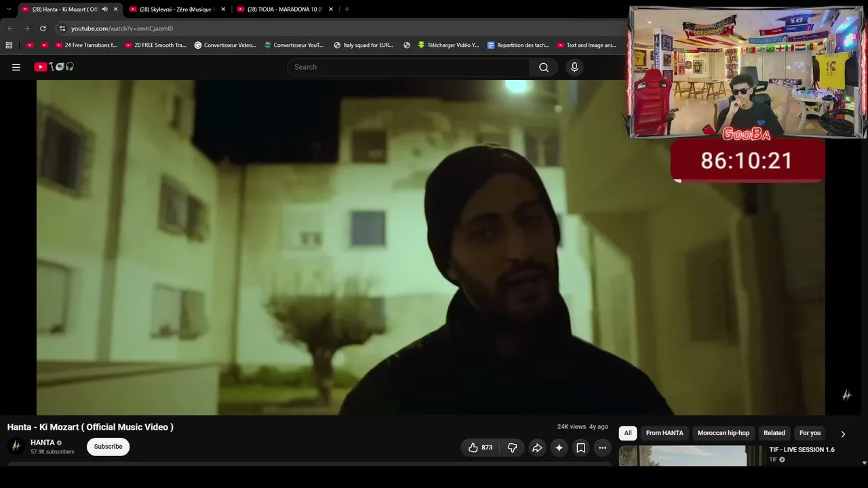The height and width of the screenshot is (488, 868).
Task: Open second YouTube bookmark icon
Action: [45, 45]
